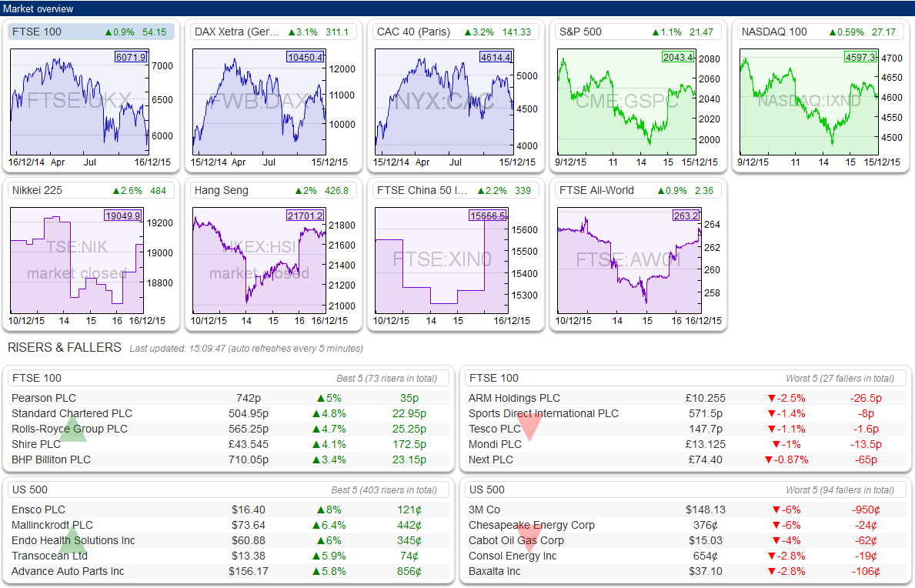Open Standard Chartered PLC stock
The width and height of the screenshot is (915, 588).
point(72,413)
